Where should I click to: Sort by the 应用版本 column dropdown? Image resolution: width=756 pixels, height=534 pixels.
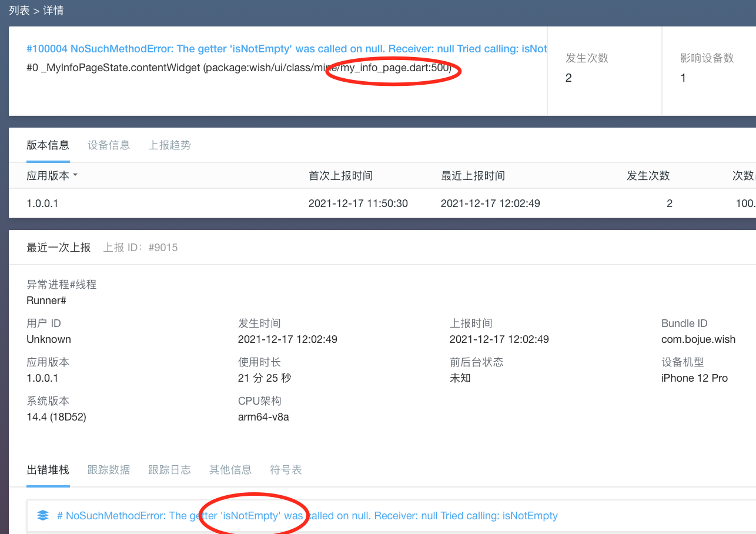(x=52, y=176)
